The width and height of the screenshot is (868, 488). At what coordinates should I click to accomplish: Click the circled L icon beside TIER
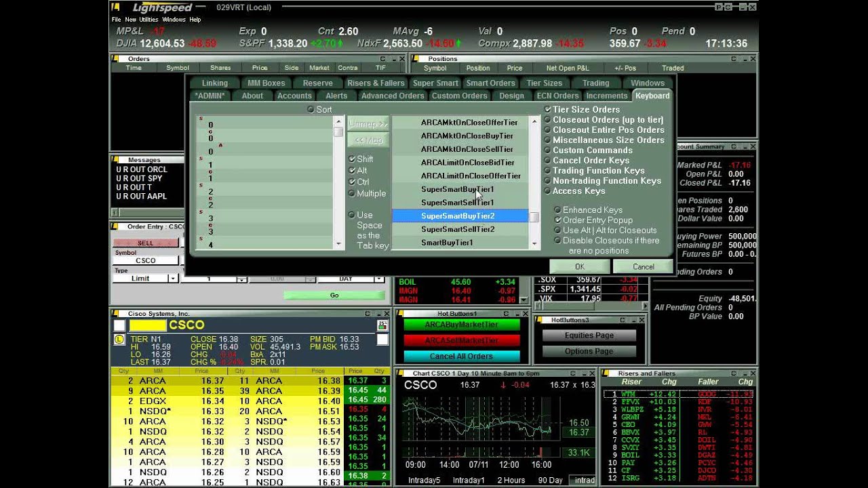pyautogui.click(x=119, y=339)
